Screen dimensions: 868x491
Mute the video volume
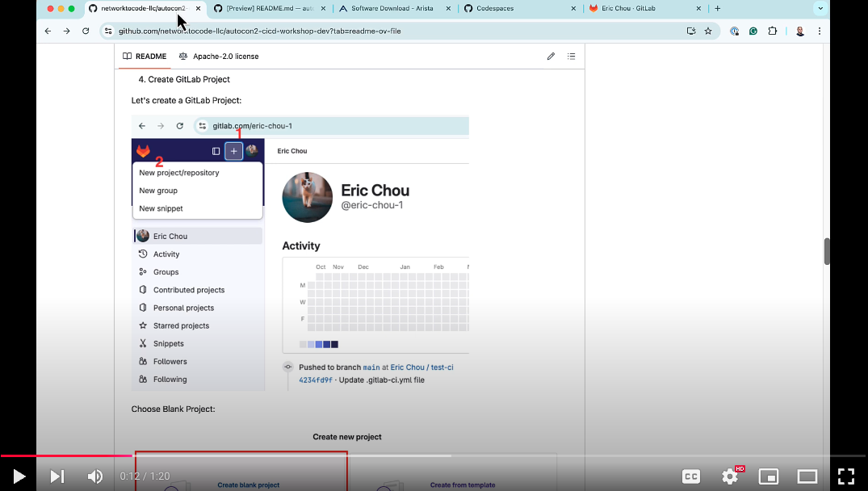point(94,476)
